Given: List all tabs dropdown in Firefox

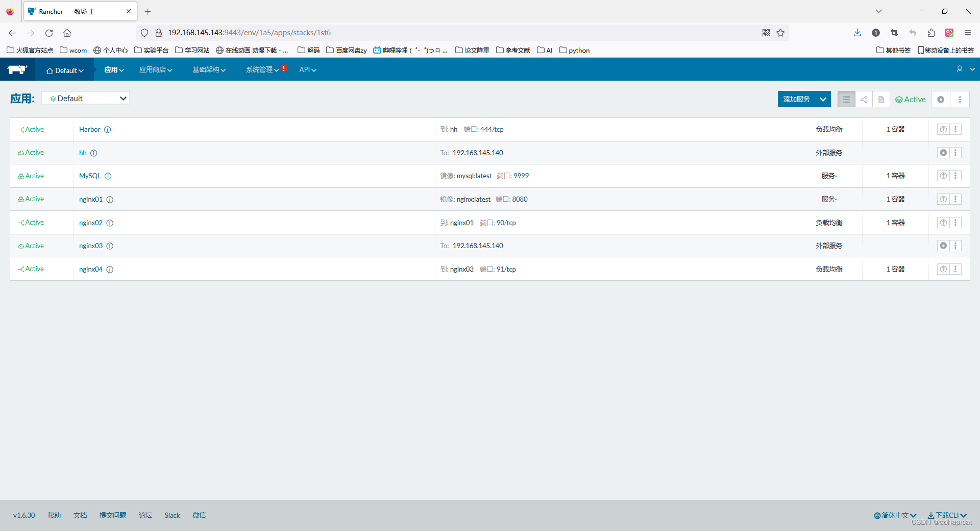Looking at the screenshot, I should coord(879,11).
